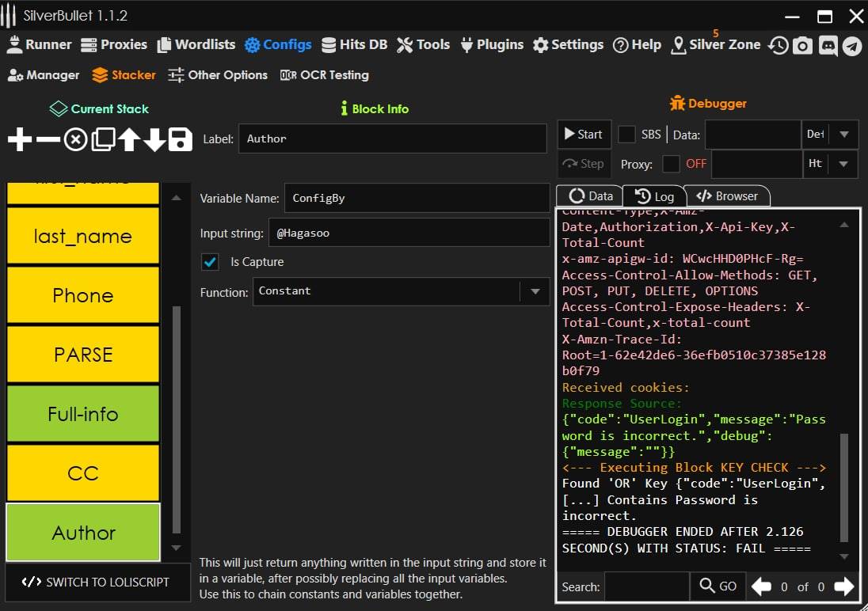Open the Function Constant dropdown
The width and height of the screenshot is (868, 611).
click(535, 292)
